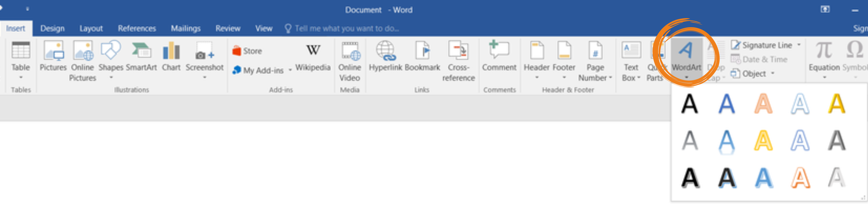
Task: Open the Page Number menu
Action: (x=595, y=61)
